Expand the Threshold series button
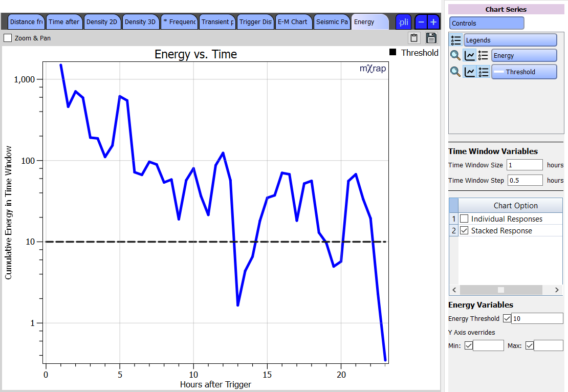 [524, 72]
